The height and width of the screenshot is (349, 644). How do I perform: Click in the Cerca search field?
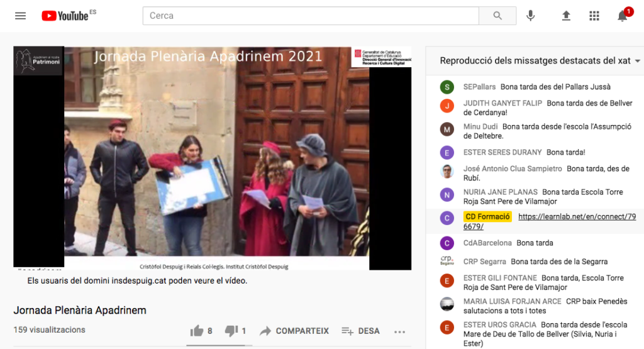[x=311, y=16]
